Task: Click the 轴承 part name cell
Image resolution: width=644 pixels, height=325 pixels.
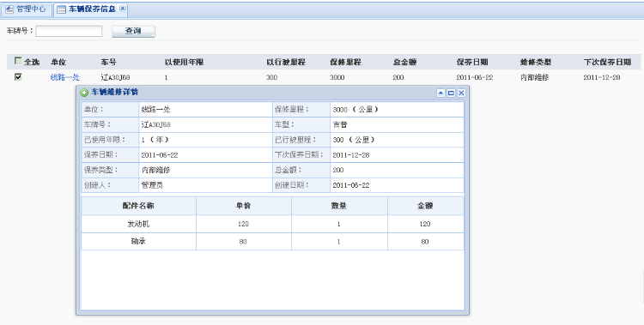Action: tap(138, 242)
